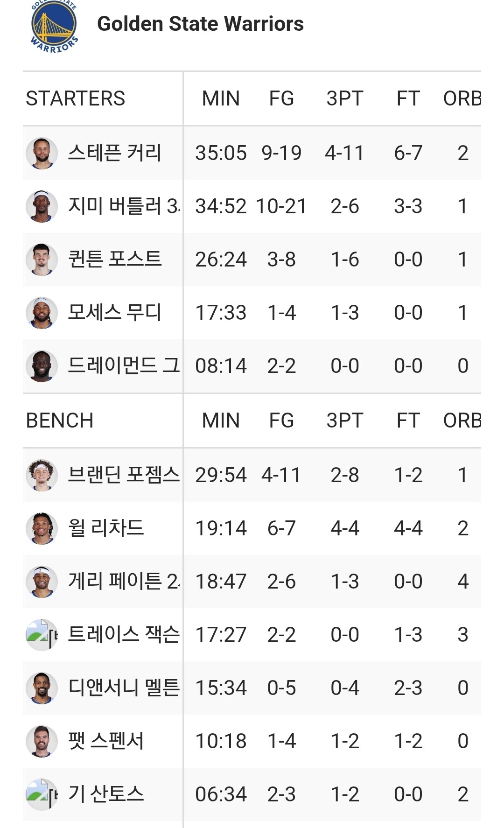Open player name 팻 스펜서
This screenshot has height=828, width=504.
pos(106,741)
